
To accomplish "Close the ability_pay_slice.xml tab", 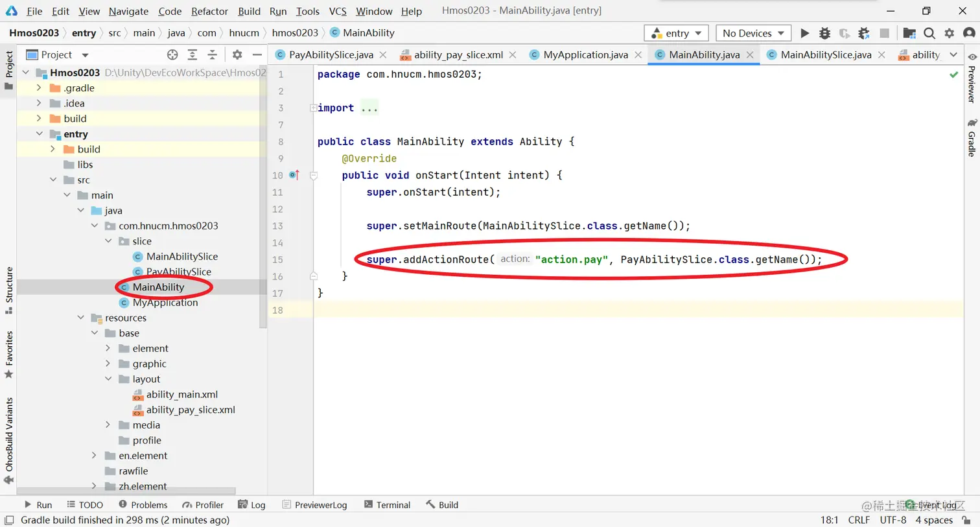I will (x=512, y=54).
